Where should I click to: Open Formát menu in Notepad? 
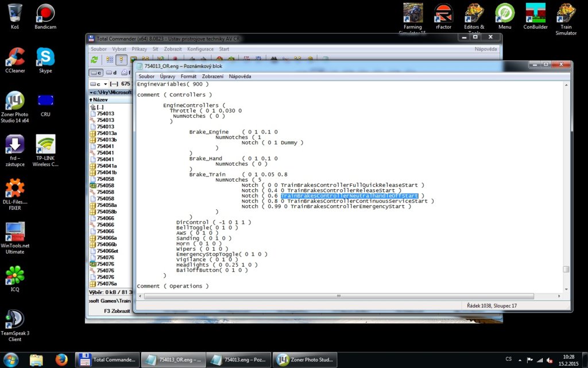(x=188, y=76)
